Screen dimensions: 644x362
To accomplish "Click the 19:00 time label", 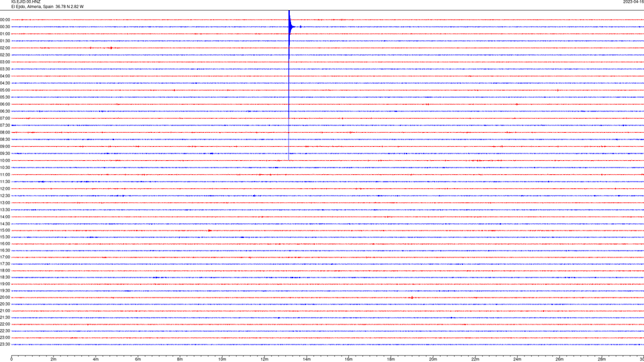I will [5, 284].
